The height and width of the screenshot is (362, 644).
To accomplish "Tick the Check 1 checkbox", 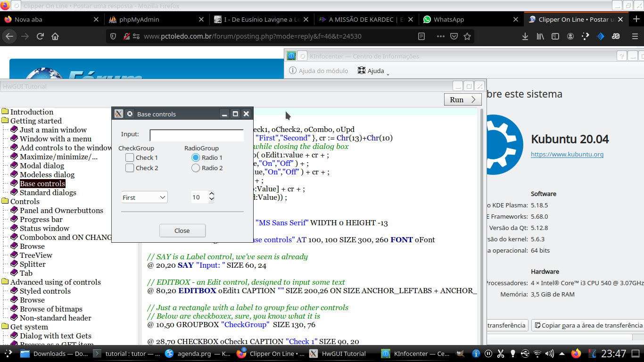I will coord(130,157).
